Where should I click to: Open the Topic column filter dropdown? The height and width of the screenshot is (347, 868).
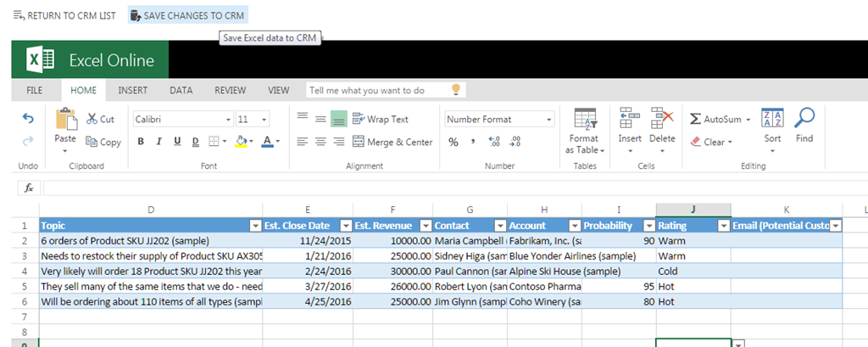coord(255,226)
